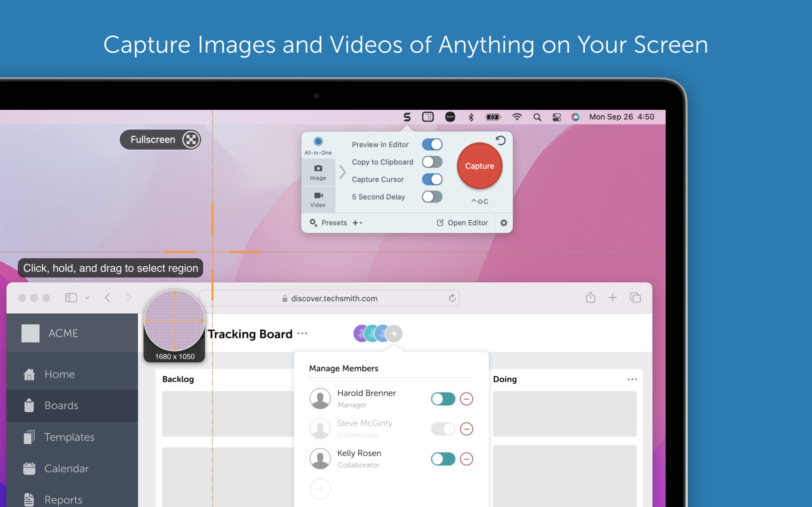
Task: Enable Copy to Clipboard switch
Action: pyautogui.click(x=432, y=162)
